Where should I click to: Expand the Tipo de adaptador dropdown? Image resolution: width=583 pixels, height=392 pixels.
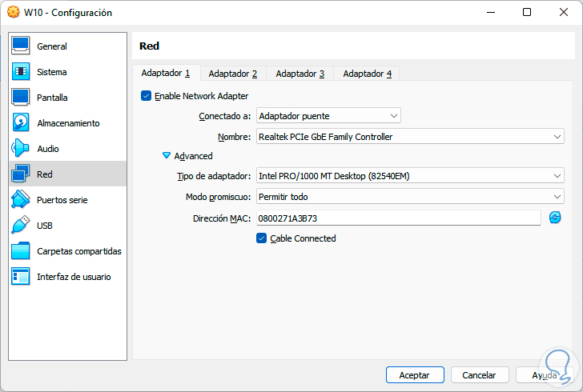point(410,176)
